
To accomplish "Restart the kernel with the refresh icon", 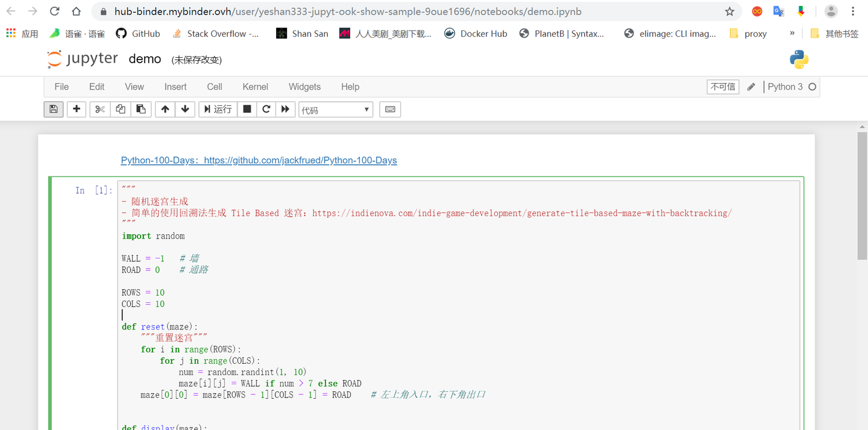I will click(x=266, y=109).
